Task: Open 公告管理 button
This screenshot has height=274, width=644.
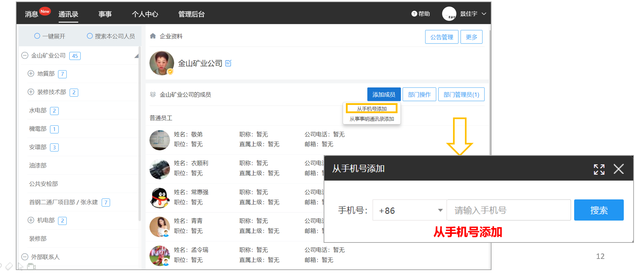Action: [442, 37]
